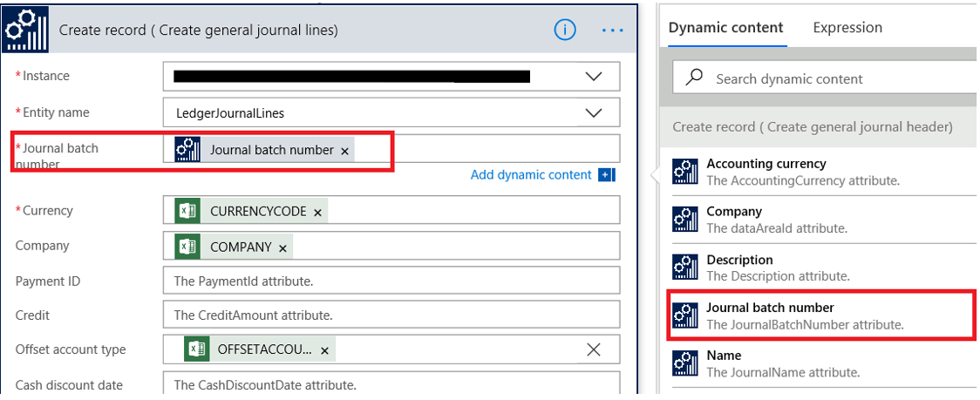This screenshot has height=400, width=980.
Task: Click the Search dynamic content field
Action: point(837,78)
